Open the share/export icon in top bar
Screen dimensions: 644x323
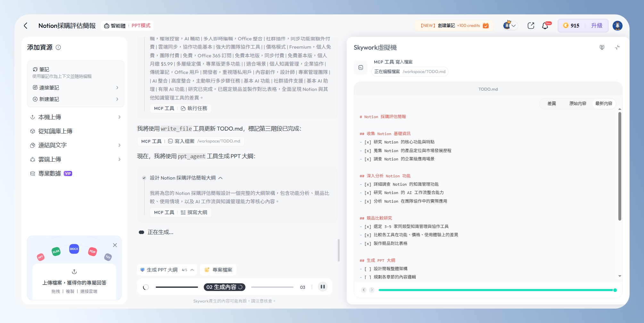pyautogui.click(x=531, y=26)
